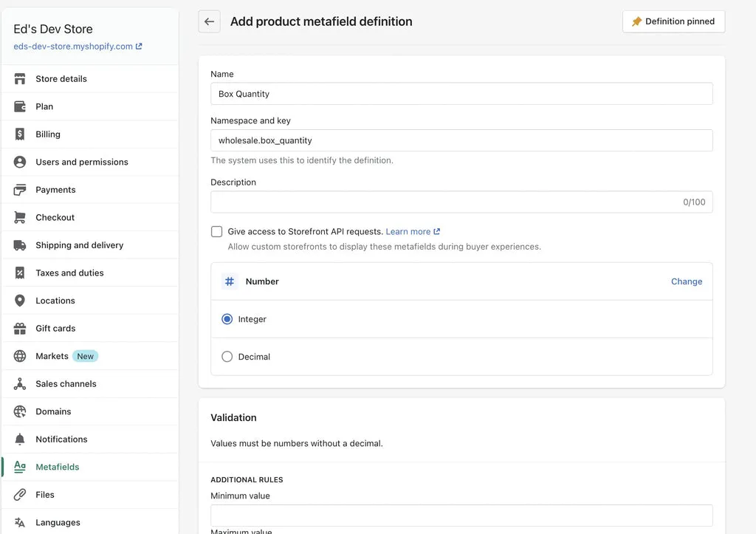Click the Store details storefront icon

(x=20, y=78)
